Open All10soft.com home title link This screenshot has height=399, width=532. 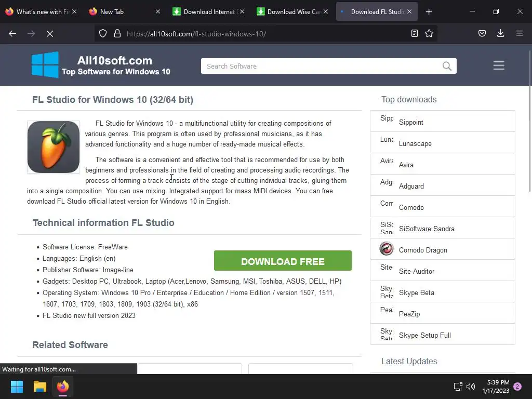115,60
